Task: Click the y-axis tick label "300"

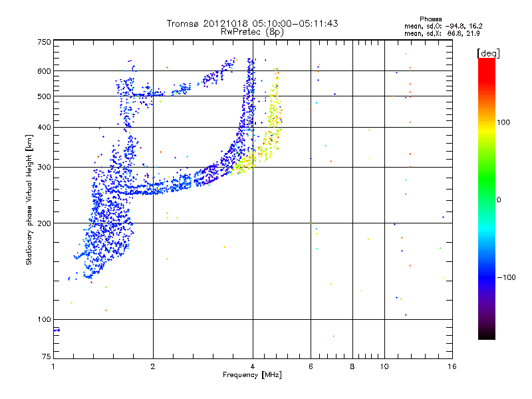Action: pos(45,167)
